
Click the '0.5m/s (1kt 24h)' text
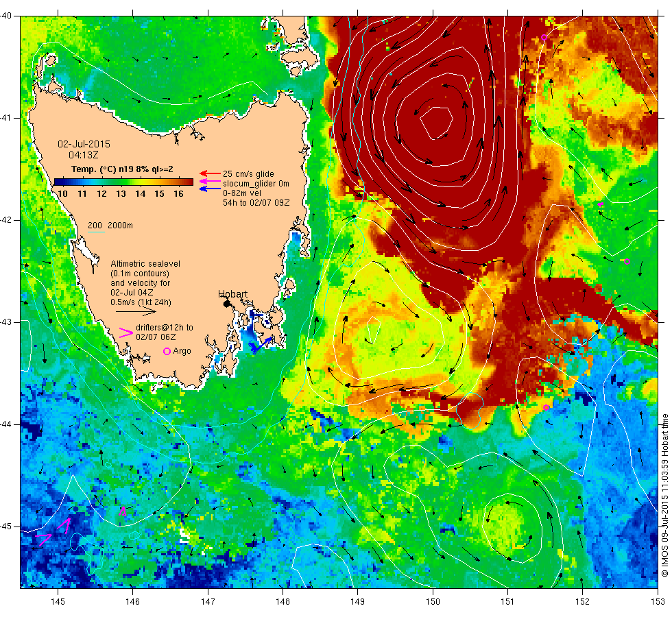click(141, 302)
